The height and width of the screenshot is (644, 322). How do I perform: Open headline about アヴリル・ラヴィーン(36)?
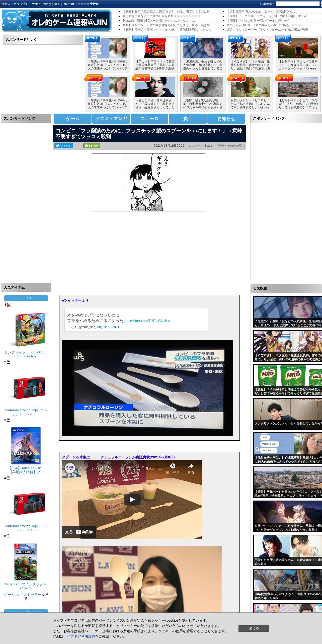tap(268, 16)
